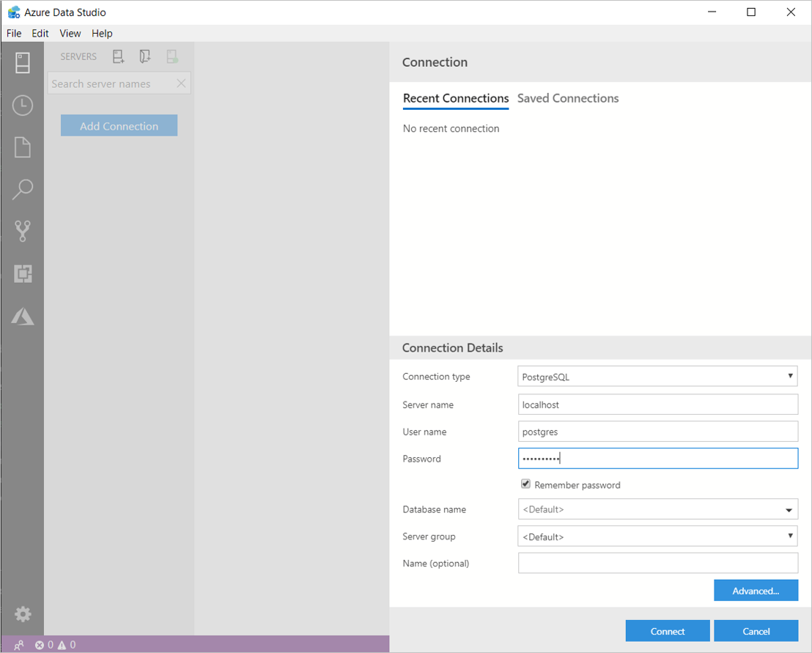Open the Servers view in activity bar
The height and width of the screenshot is (653, 812).
22,62
